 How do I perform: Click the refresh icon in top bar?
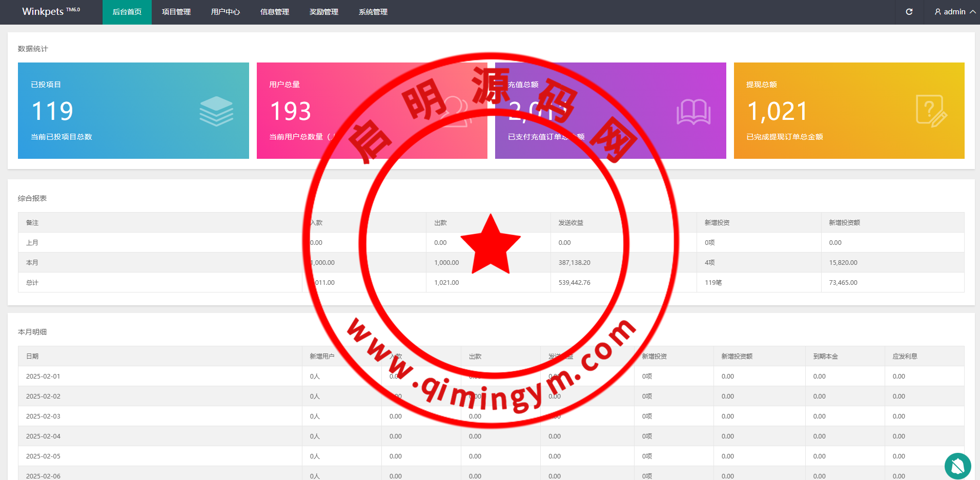point(909,12)
